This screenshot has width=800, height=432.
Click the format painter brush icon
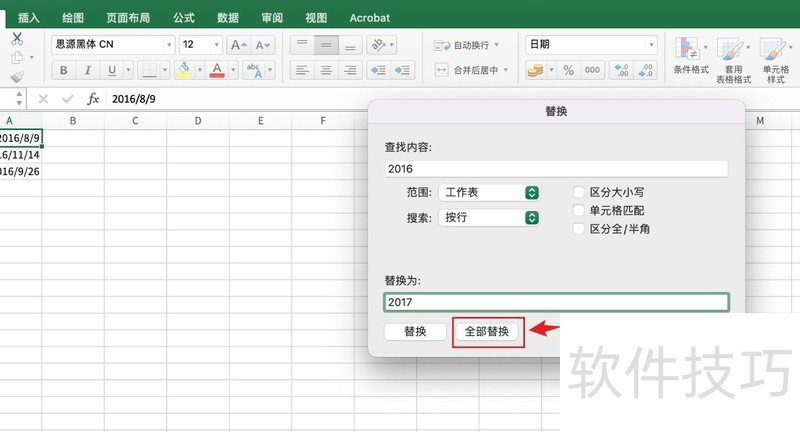pyautogui.click(x=17, y=77)
